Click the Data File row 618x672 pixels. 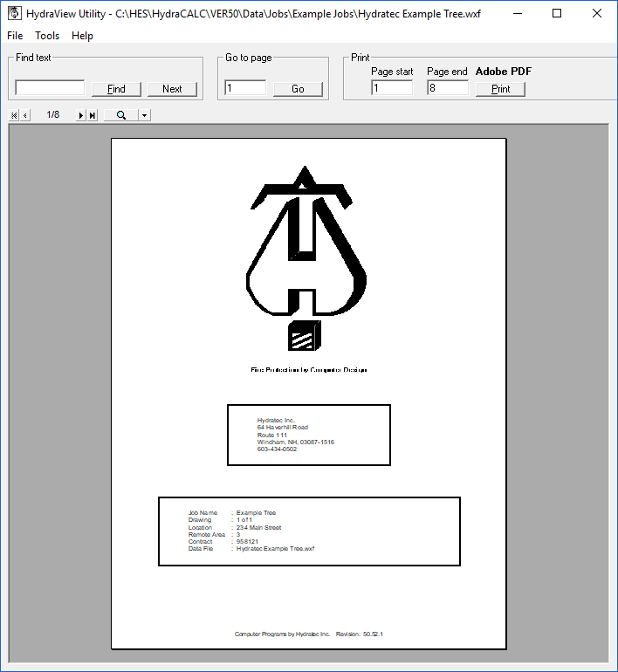click(251, 549)
